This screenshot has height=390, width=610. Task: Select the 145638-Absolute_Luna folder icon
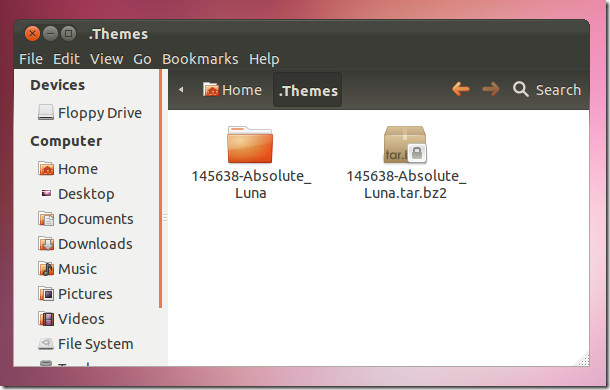[x=250, y=144]
